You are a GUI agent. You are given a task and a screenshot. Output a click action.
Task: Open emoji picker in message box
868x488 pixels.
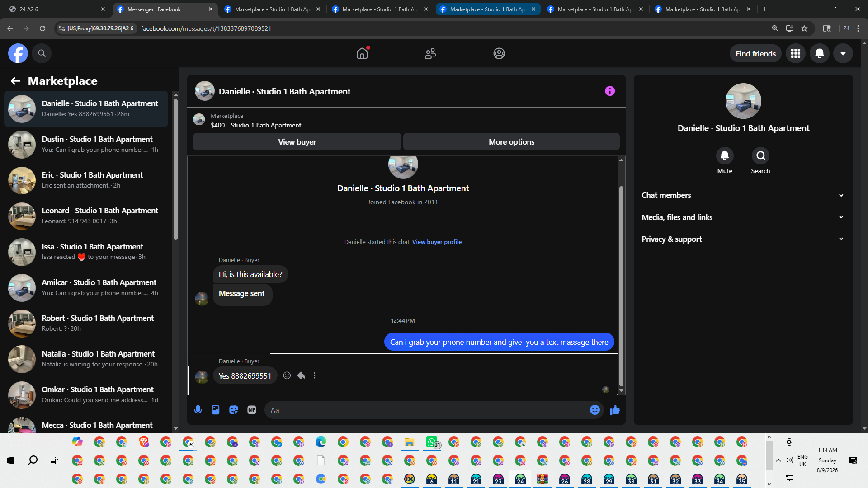(595, 410)
